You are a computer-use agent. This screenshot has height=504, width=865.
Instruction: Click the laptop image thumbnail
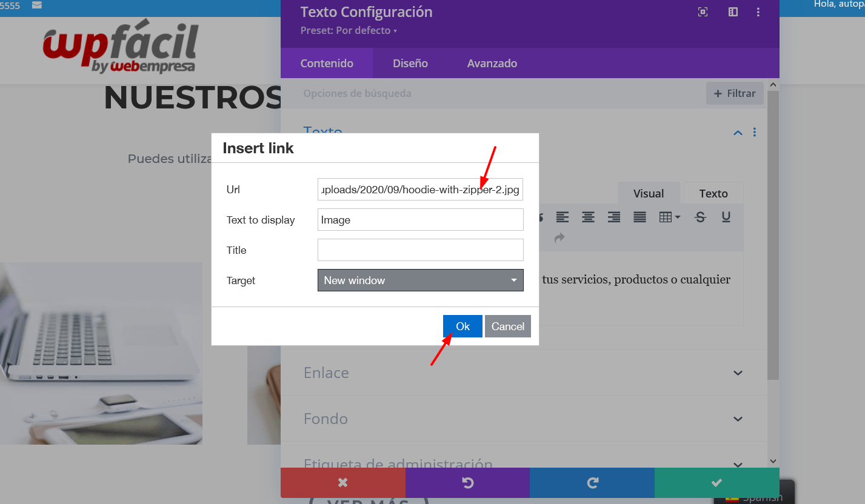click(x=101, y=353)
